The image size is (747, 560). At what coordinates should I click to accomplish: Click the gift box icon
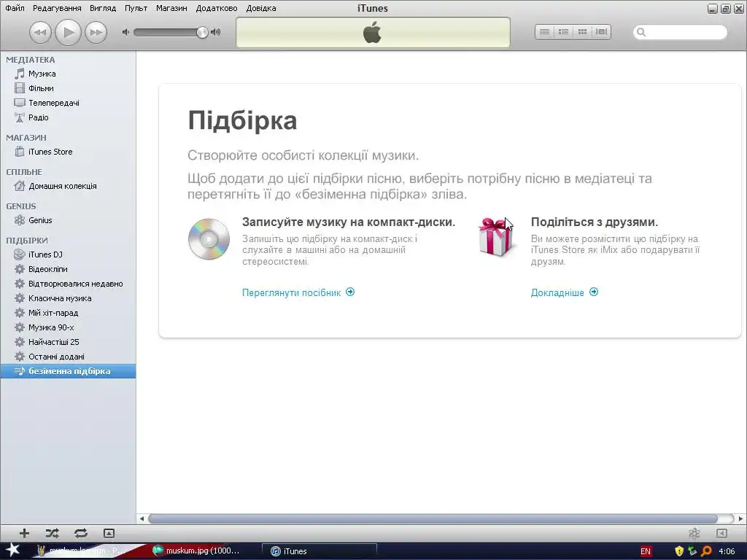point(496,237)
